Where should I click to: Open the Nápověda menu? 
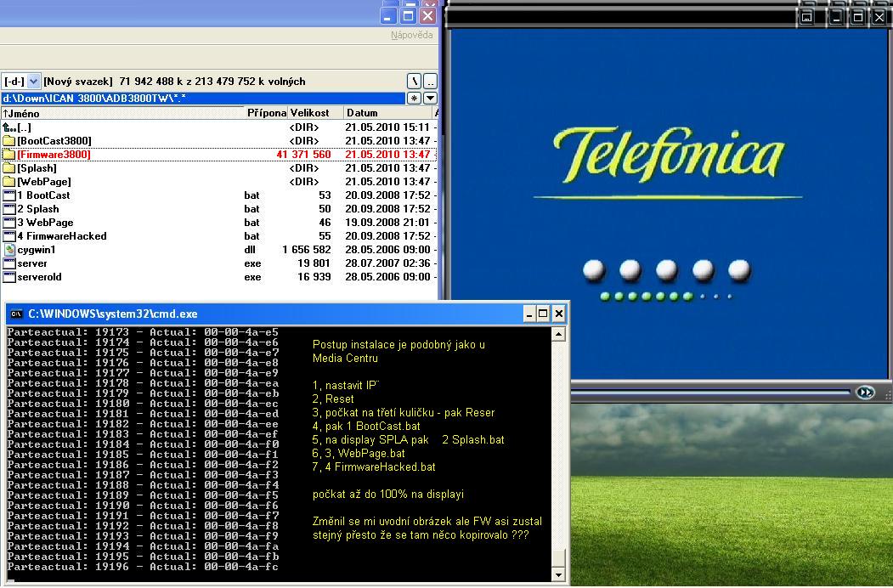(x=412, y=36)
